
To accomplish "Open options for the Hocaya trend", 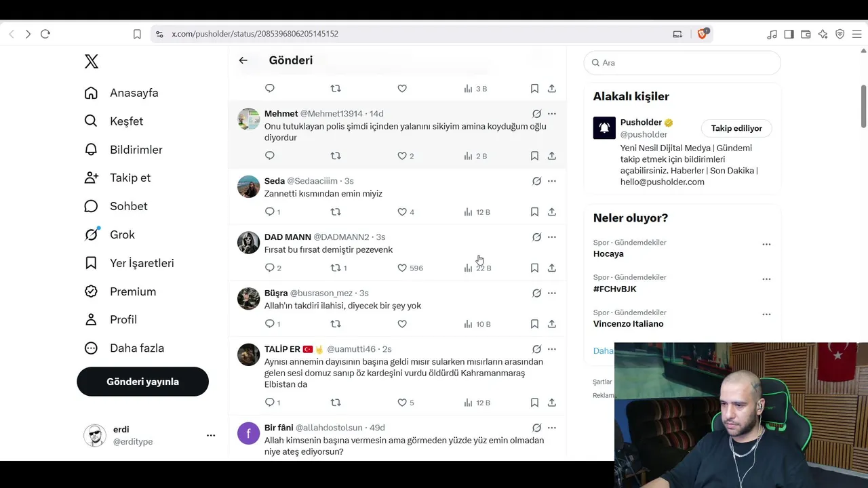I will click(x=766, y=244).
